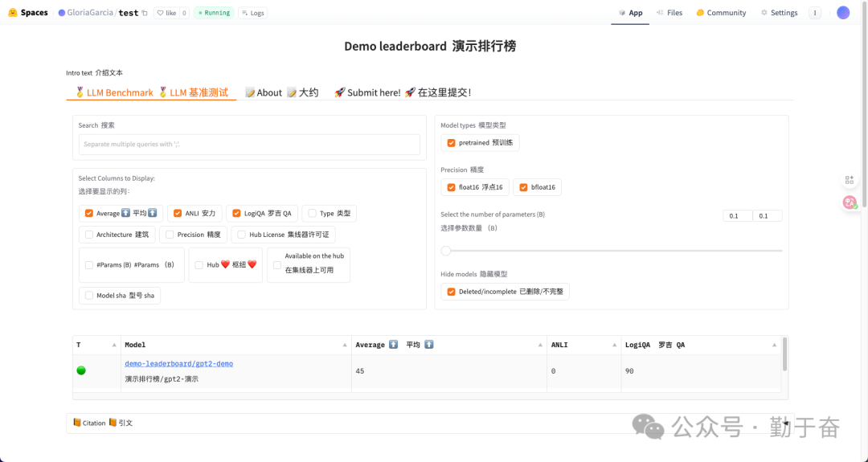Click the table vertical scrollbar
Viewport: 868px width, 462px height.
point(784,354)
